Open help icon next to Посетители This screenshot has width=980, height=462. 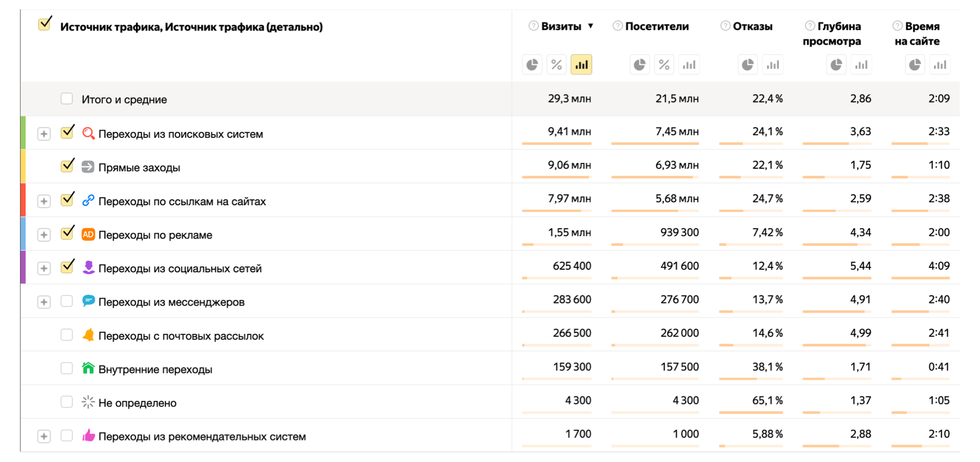(617, 26)
